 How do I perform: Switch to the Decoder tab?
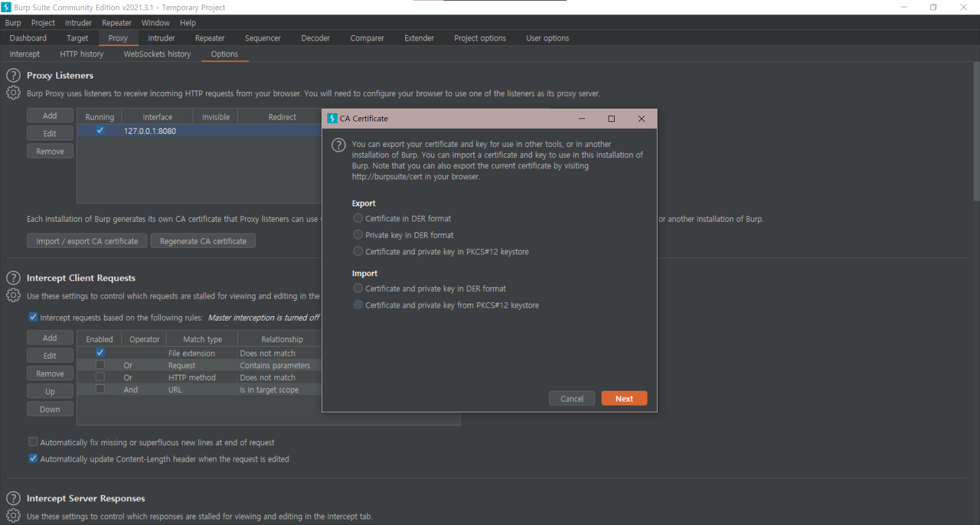(x=315, y=38)
